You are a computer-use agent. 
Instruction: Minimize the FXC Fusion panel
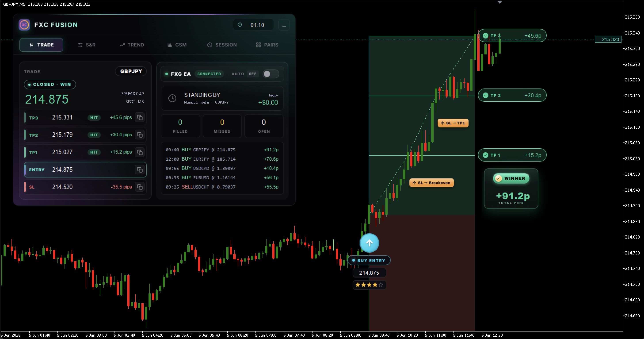284,25
